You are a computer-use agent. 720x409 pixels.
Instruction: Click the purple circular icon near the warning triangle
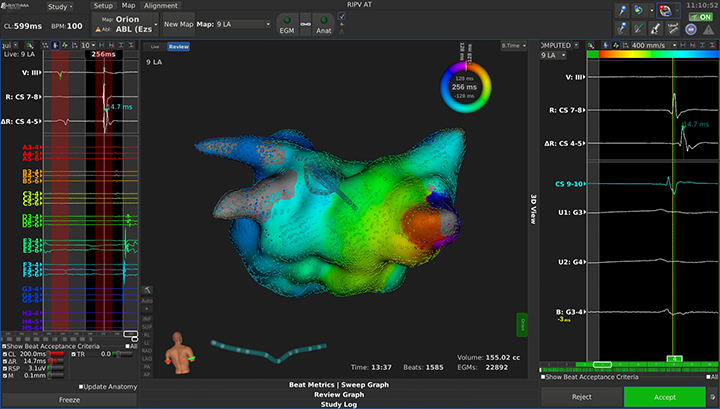coord(692,31)
